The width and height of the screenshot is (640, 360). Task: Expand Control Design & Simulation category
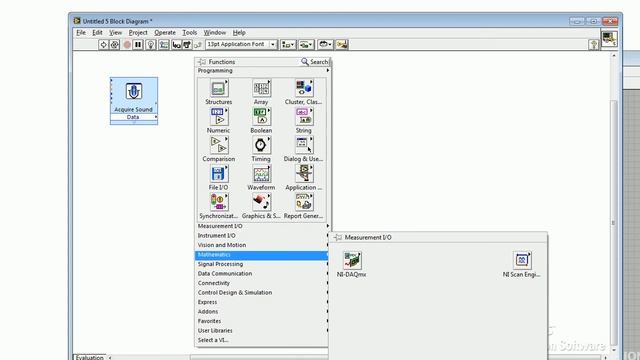(x=262, y=293)
